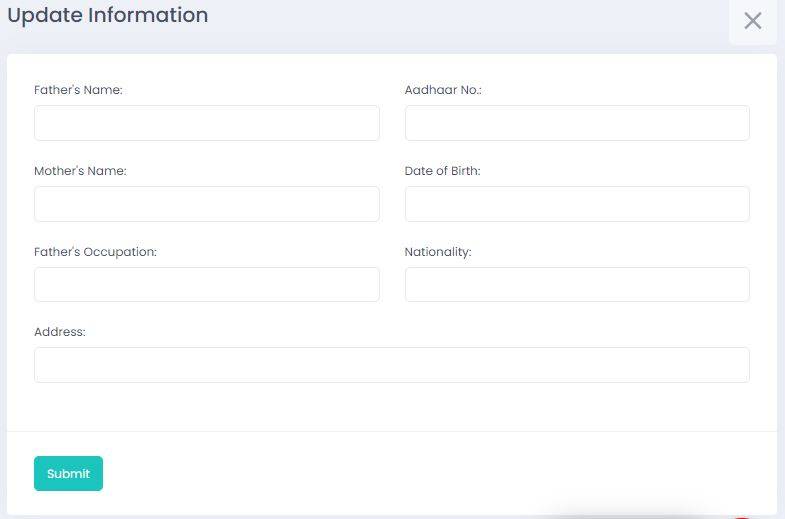The image size is (785, 519).
Task: Click the horizontal divider line above Submit
Action: (x=391, y=431)
